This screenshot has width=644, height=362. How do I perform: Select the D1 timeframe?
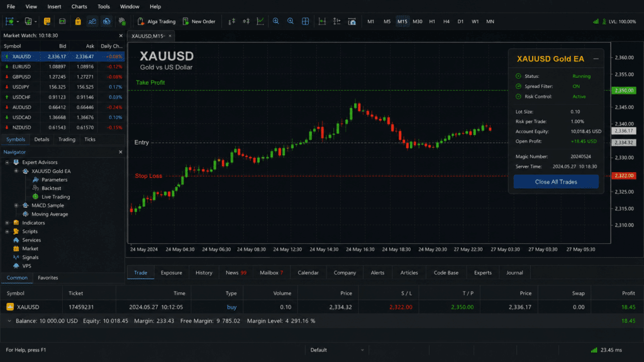[460, 21]
